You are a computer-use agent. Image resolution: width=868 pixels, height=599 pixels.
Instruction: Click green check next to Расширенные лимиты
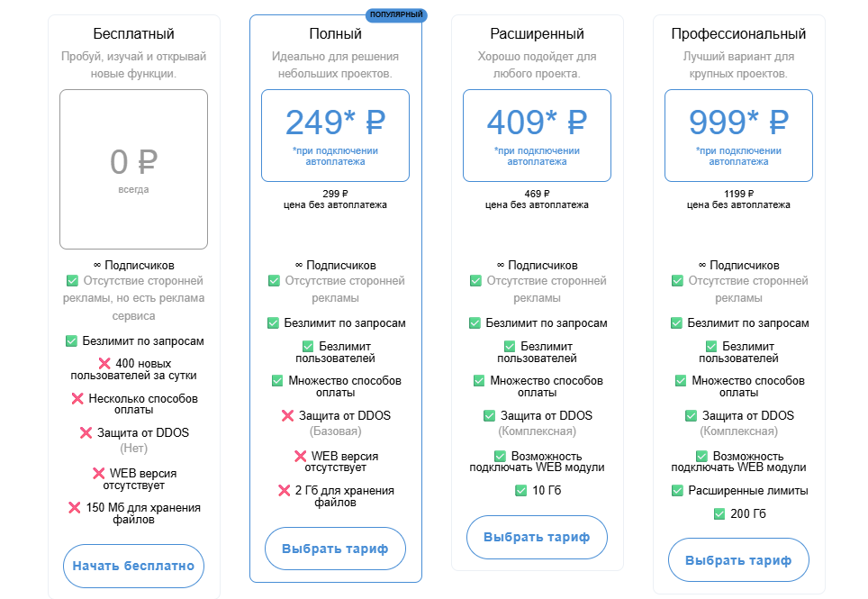[677, 491]
